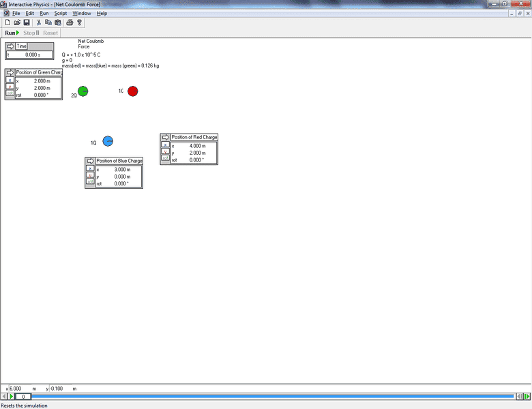Open the Edit menu
Image resolution: width=532 pixels, height=409 pixels.
pyautogui.click(x=30, y=13)
